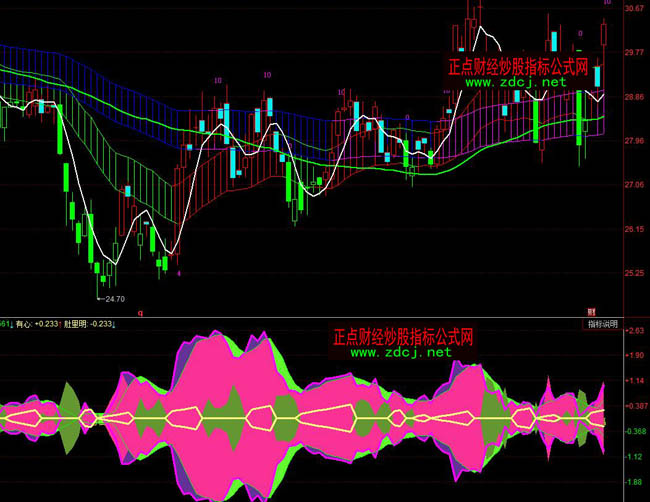Viewport: 650px width, 502px height.
Task: Click the -1.88 indicator axis label
Action: pyautogui.click(x=633, y=482)
